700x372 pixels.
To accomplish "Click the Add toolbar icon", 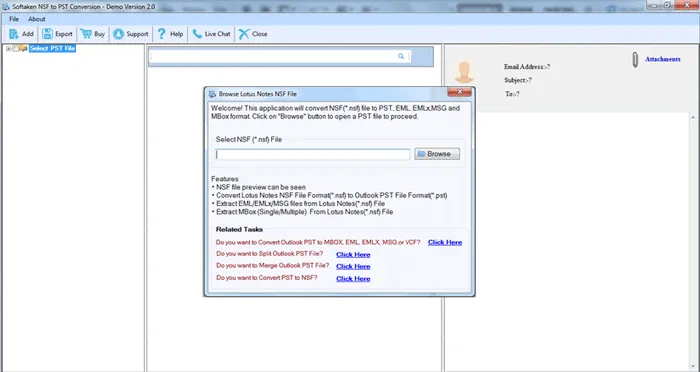I will 14,34.
